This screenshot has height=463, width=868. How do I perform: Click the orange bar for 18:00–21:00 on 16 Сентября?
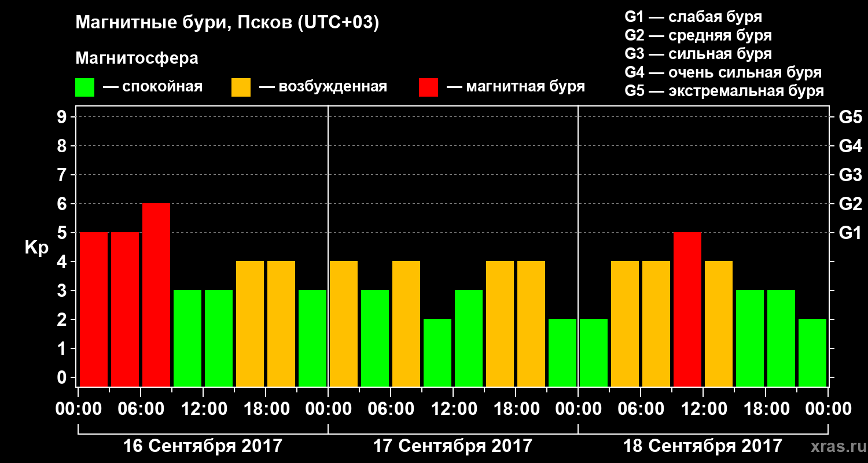[281, 324]
